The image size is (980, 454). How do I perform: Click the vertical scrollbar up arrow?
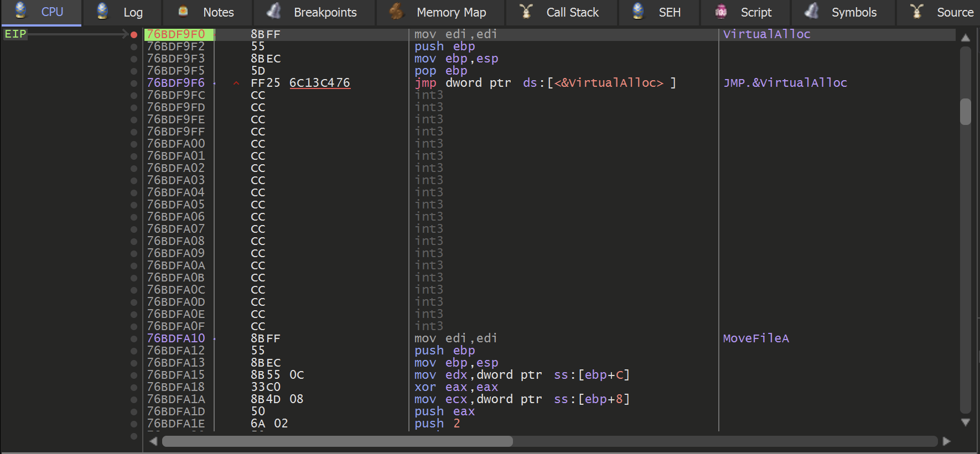pyautogui.click(x=966, y=38)
